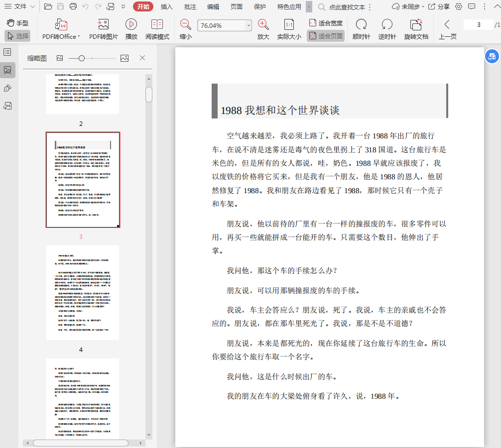Click the open folder icon
This screenshot has height=448, width=501.
[48, 6]
